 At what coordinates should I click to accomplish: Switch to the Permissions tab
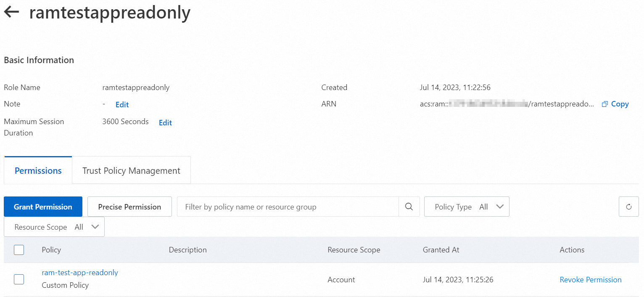point(38,171)
